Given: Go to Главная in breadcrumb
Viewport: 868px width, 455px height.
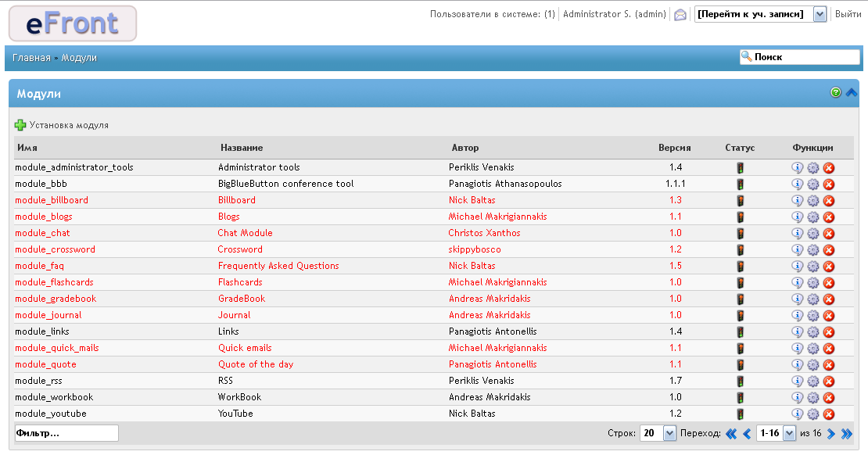Looking at the screenshot, I should pos(31,58).
